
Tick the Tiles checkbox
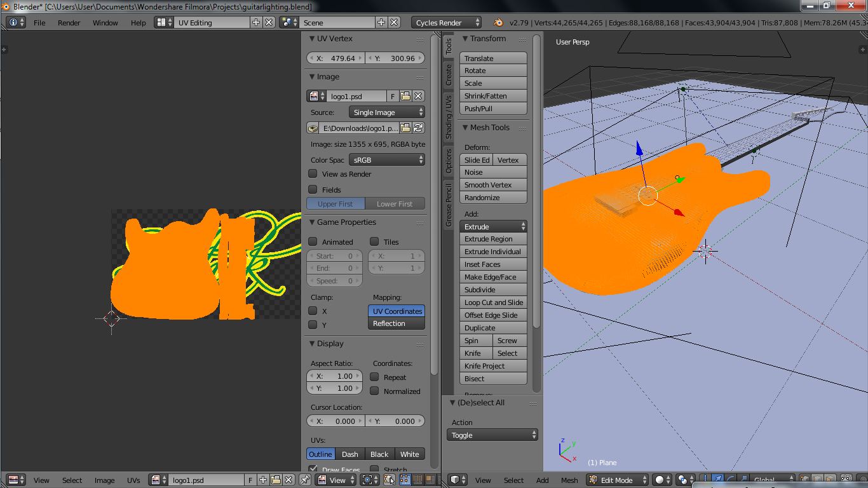[x=374, y=241]
